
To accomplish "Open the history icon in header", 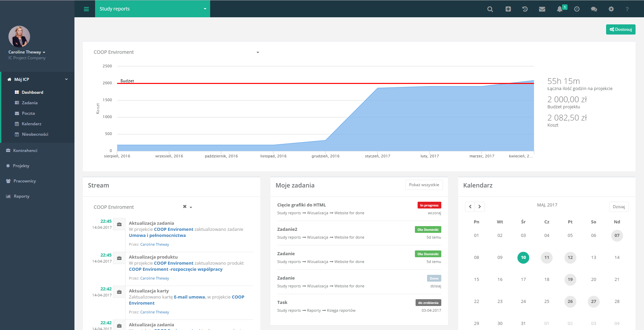I will (x=525, y=9).
